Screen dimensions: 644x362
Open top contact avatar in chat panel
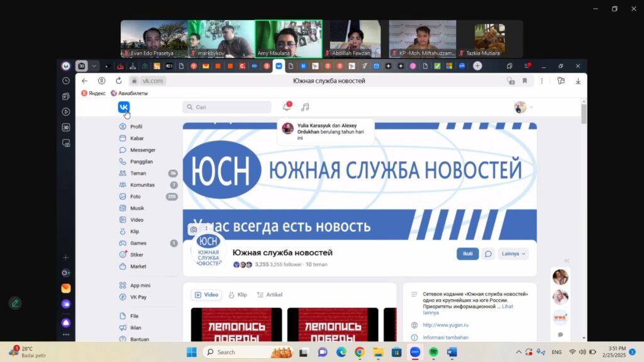[x=560, y=277]
